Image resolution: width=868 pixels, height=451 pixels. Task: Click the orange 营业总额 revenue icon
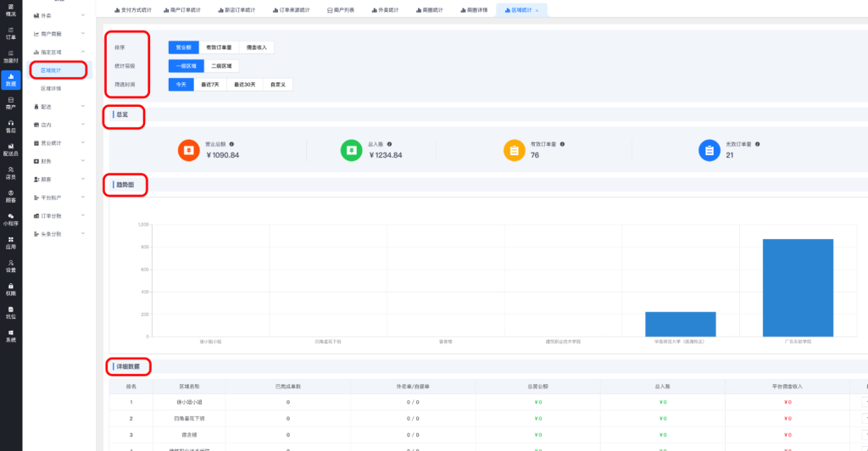tap(188, 150)
